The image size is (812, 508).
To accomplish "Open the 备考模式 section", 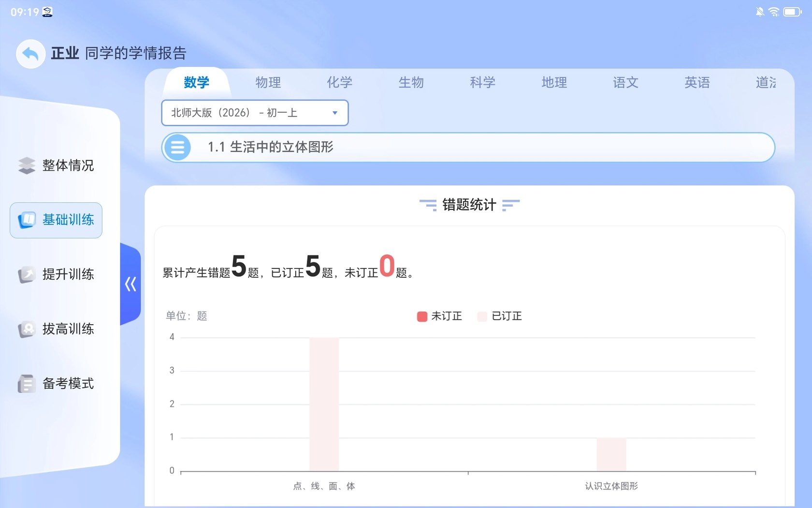I will (x=56, y=384).
